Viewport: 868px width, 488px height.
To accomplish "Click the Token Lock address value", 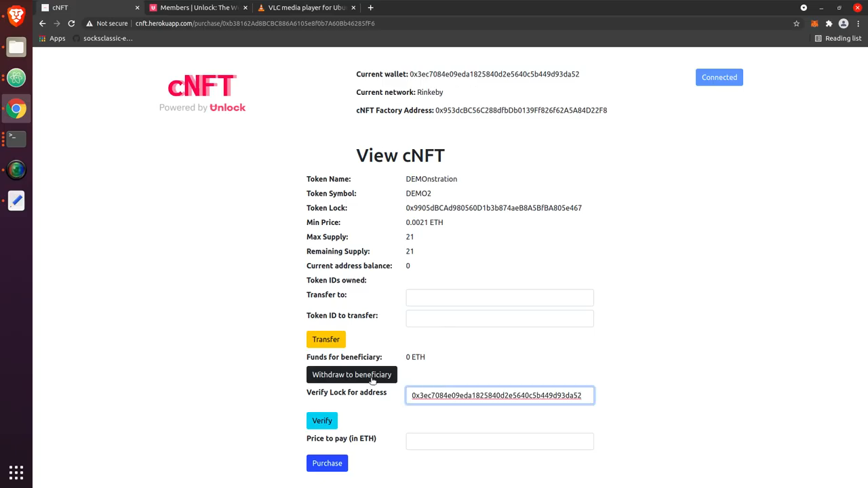I will click(494, 208).
